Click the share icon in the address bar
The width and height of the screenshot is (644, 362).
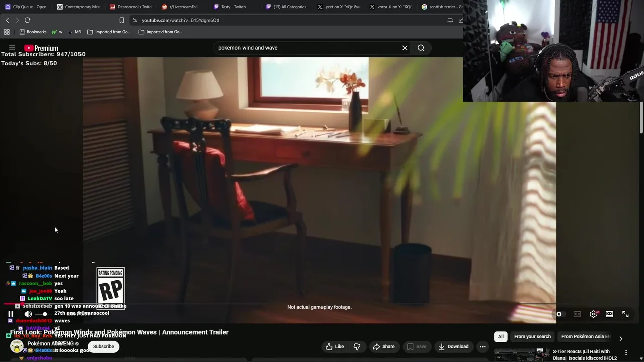tap(460, 20)
